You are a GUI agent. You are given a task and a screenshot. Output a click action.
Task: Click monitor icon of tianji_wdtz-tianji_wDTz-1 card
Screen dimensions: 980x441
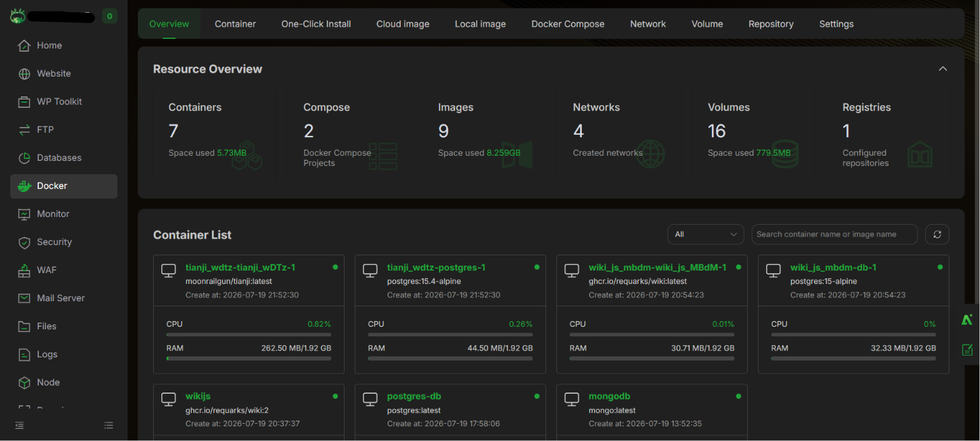168,271
